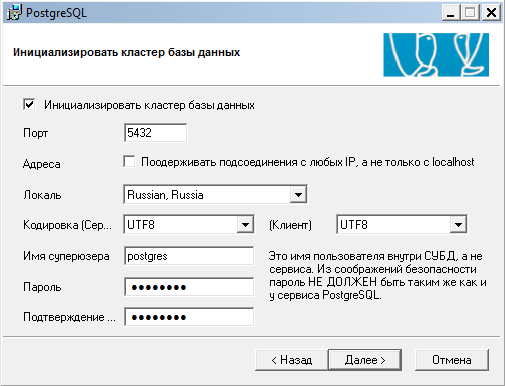Minimize the PostgreSQL installer window
The image size is (505, 386).
click(451, 13)
